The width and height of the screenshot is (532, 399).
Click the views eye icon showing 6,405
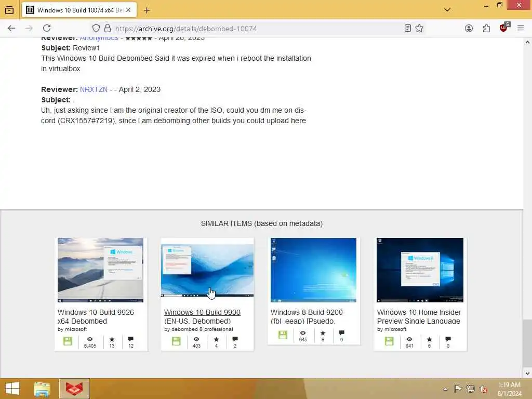point(90,339)
